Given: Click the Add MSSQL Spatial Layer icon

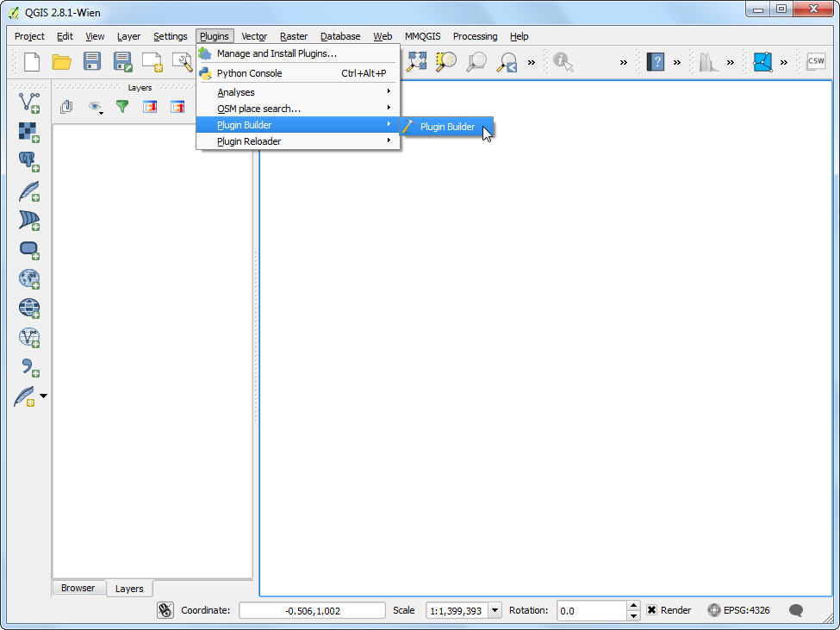Looking at the screenshot, I should pos(29,220).
